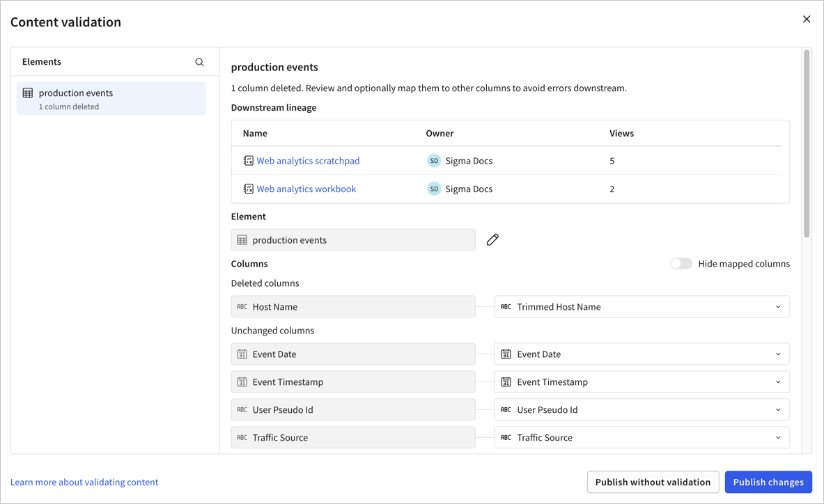Image resolution: width=824 pixels, height=504 pixels.
Task: Open the Event Date mapping dropdown
Action: (779, 354)
